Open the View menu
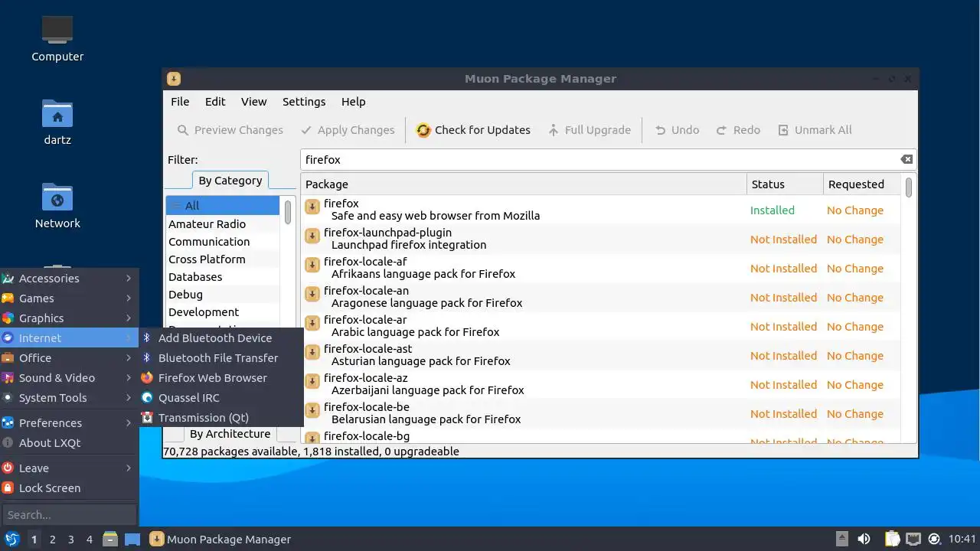This screenshot has width=980, height=551. 253,102
